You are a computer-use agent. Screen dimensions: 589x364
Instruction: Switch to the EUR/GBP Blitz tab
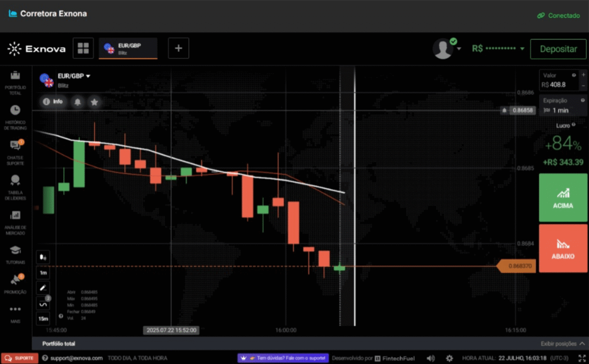tap(128, 49)
